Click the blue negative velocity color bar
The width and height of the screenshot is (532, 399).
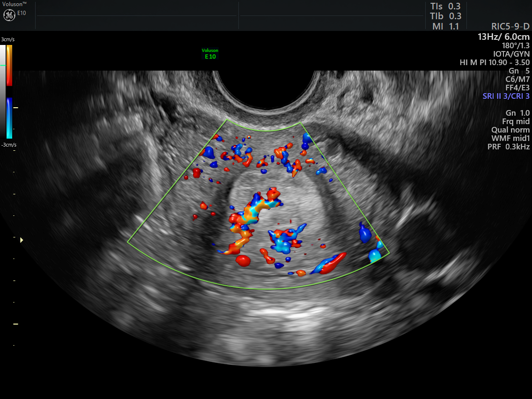(9, 118)
